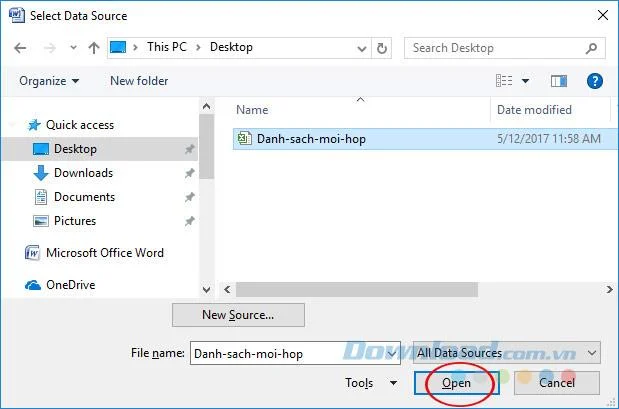Screen dimensions: 619x409
Task: Click the File name input field
Action: pyautogui.click(x=295, y=353)
